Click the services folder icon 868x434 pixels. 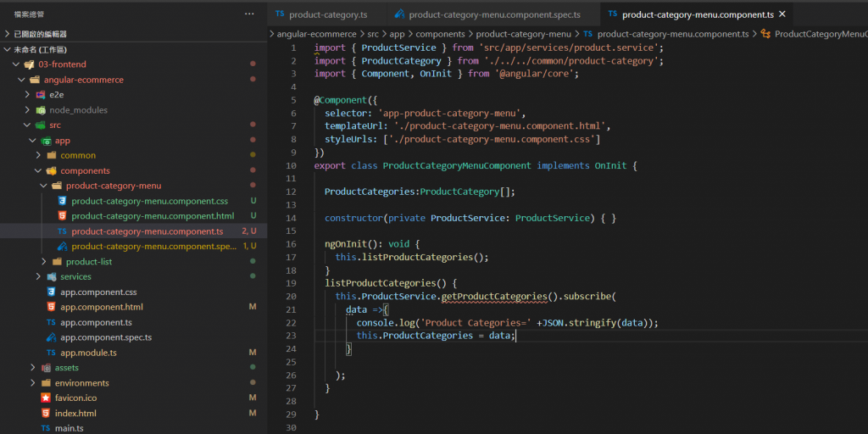[52, 276]
